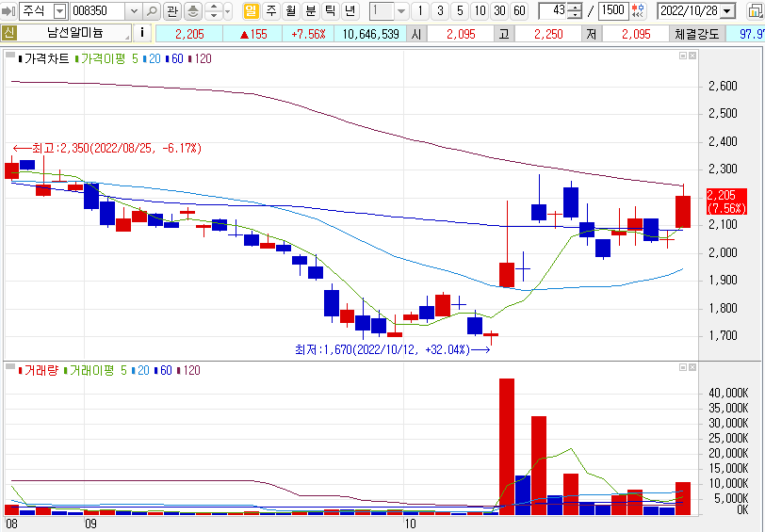Click the 10 month marker on timeline
Screen dimensions: 765x532
point(411,524)
